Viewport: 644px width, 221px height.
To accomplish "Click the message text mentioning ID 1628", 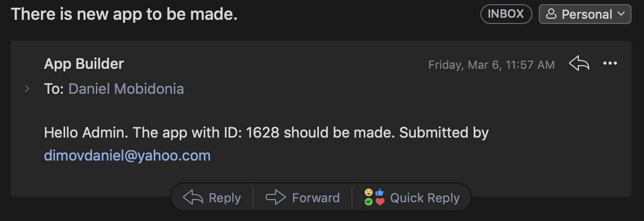I will tap(266, 133).
